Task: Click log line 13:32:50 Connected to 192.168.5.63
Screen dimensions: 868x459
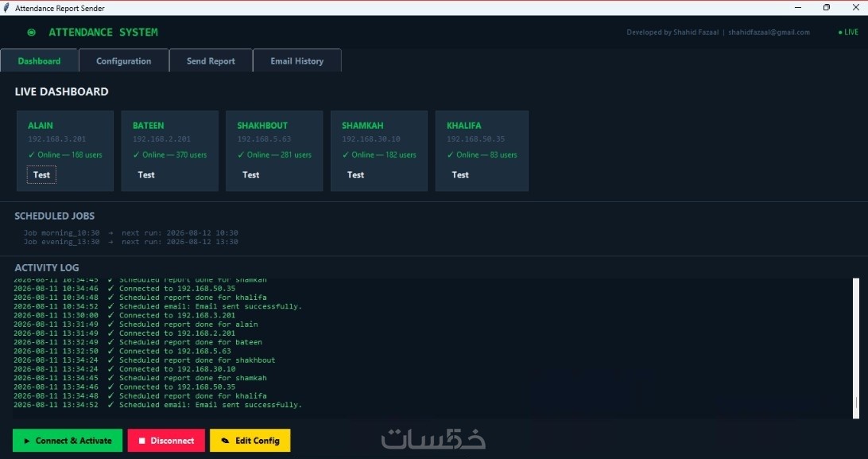Action: [x=122, y=352]
